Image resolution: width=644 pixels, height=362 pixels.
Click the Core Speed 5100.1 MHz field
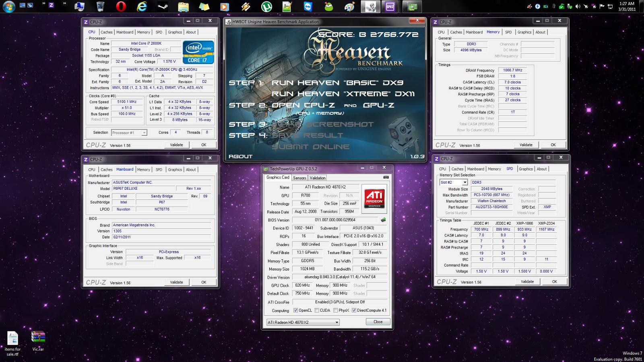click(x=127, y=102)
